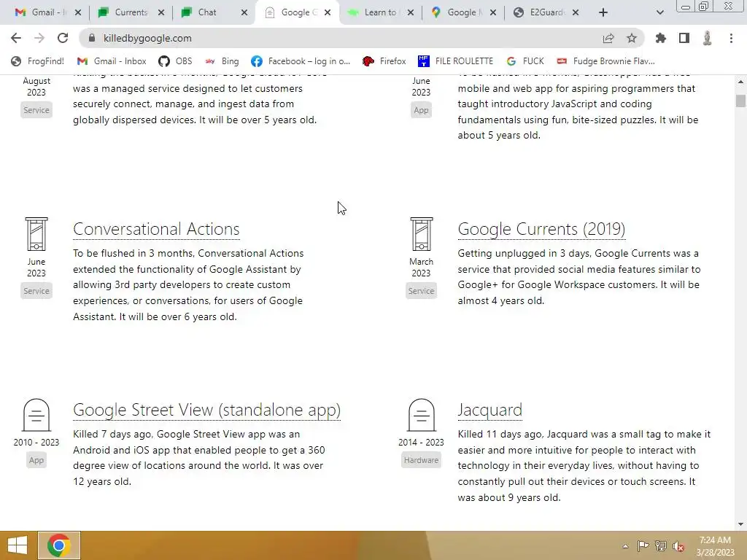Expand the tab search dropdown arrow

point(659,12)
